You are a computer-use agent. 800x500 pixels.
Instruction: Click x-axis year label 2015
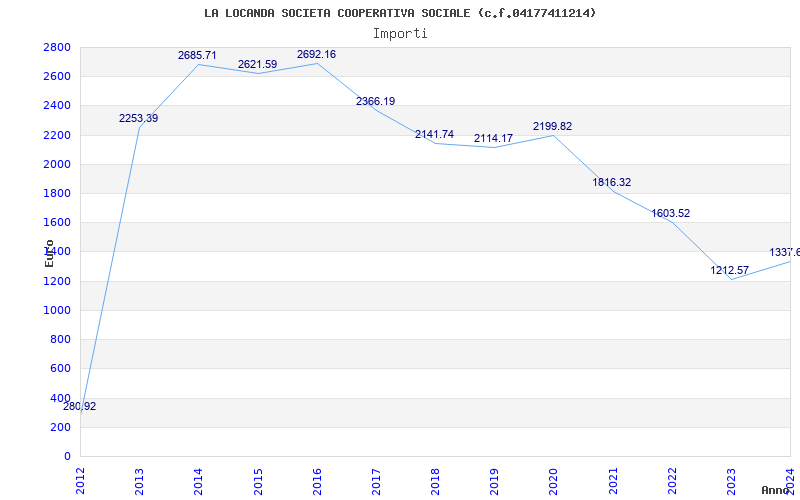coord(258,481)
